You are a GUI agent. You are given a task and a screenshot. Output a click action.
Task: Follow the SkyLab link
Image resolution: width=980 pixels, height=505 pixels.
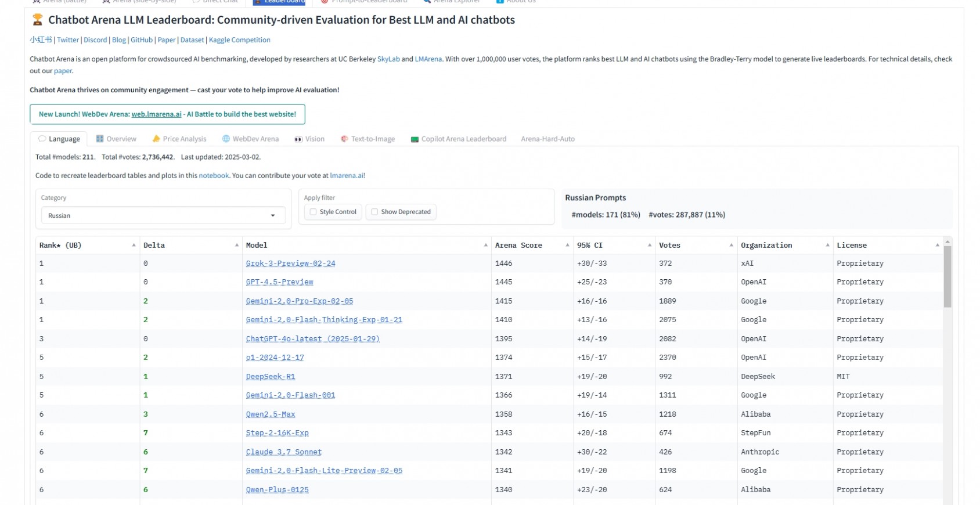(388, 59)
